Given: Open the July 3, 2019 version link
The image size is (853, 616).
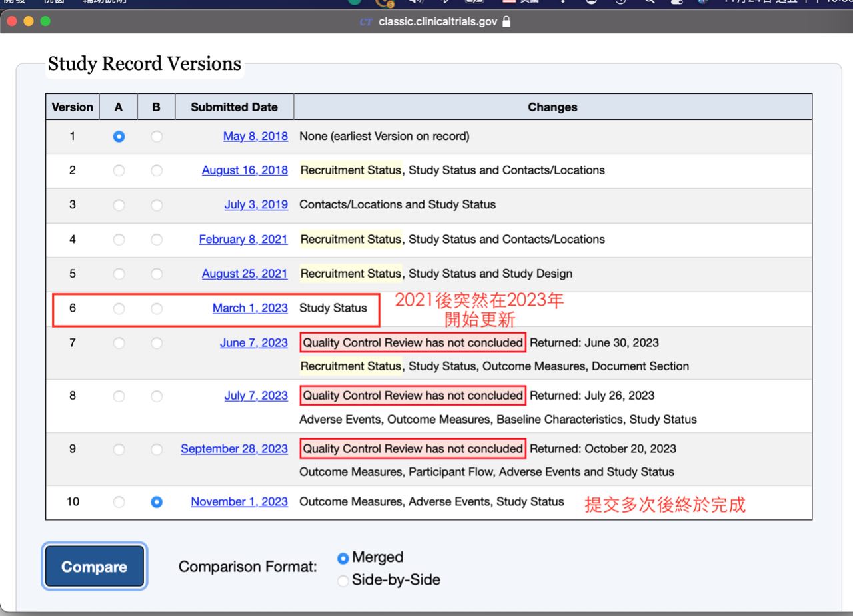Looking at the screenshot, I should coord(256,205).
